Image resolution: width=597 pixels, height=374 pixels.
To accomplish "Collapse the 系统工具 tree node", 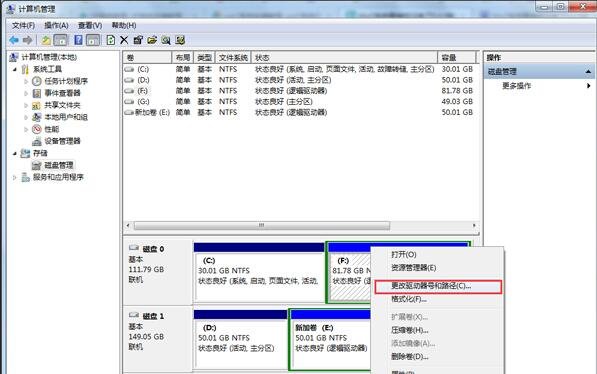I will click(15, 69).
